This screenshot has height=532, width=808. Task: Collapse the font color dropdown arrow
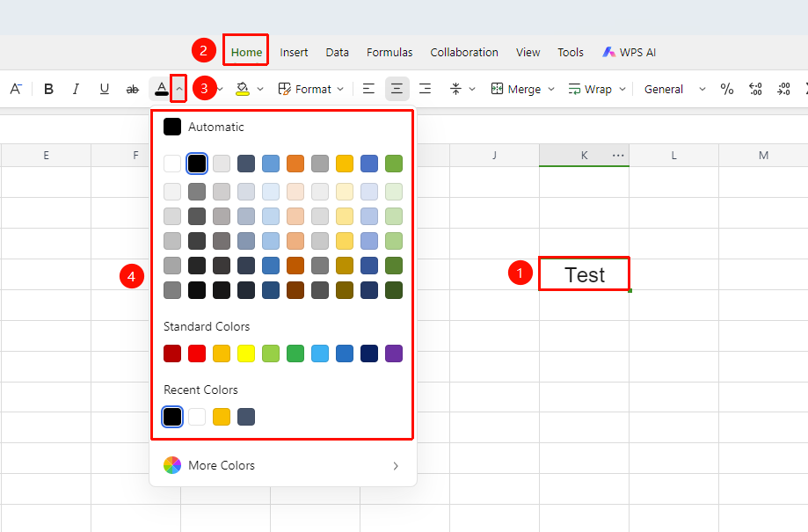(178, 89)
